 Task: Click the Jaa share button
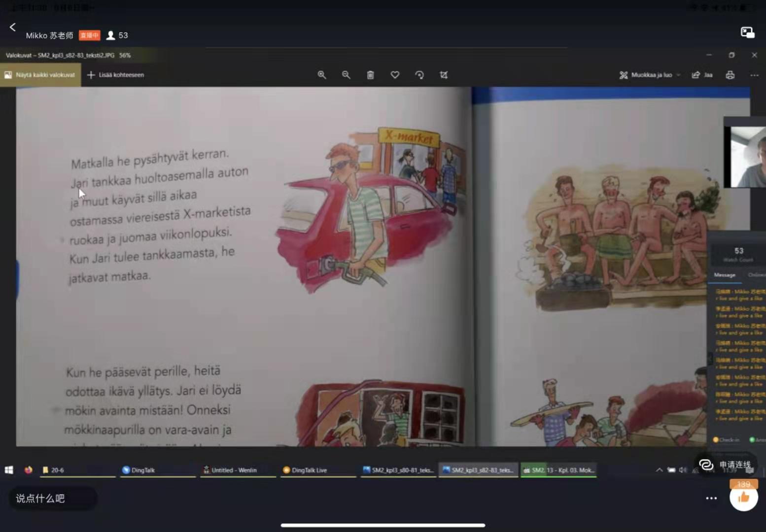pyautogui.click(x=702, y=75)
